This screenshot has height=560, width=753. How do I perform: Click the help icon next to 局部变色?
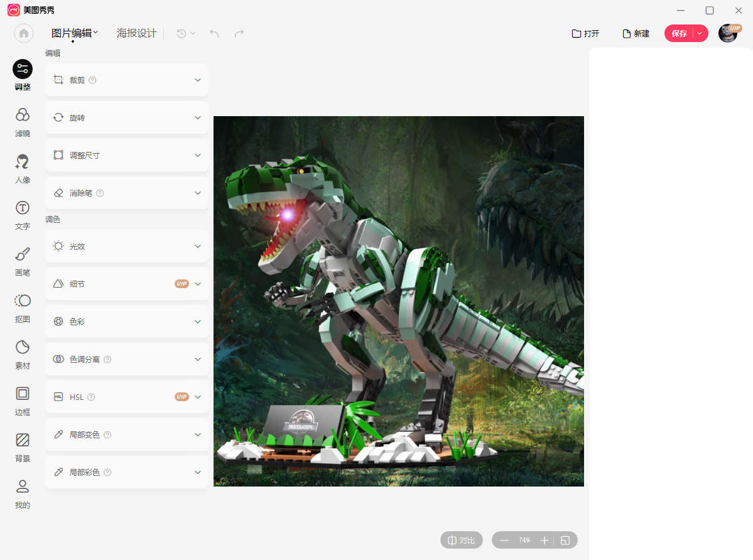click(107, 435)
